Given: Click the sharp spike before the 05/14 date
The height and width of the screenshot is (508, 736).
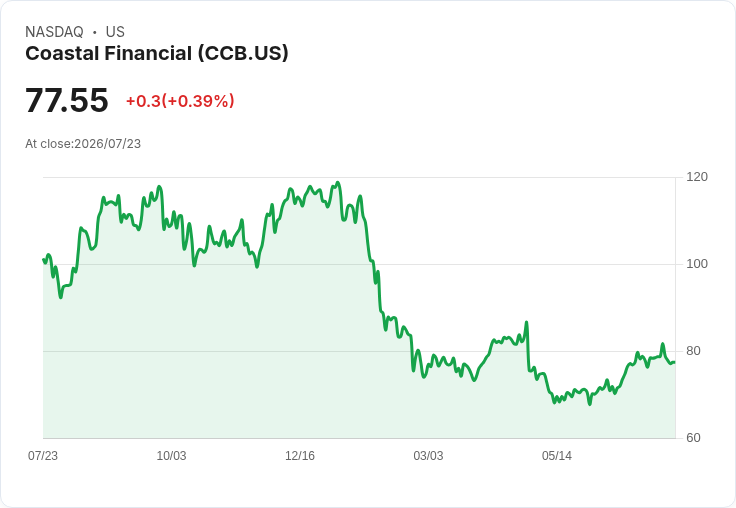Looking at the screenshot, I should pyautogui.click(x=527, y=322).
